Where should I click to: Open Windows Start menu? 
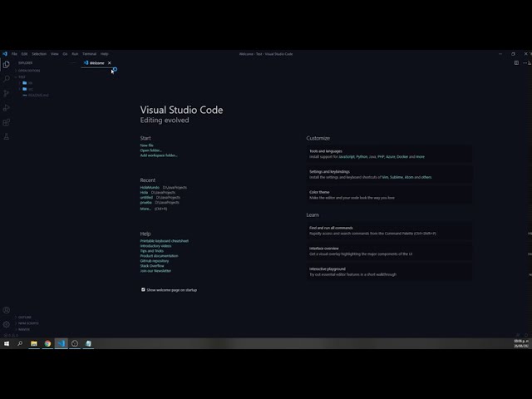coord(7,343)
